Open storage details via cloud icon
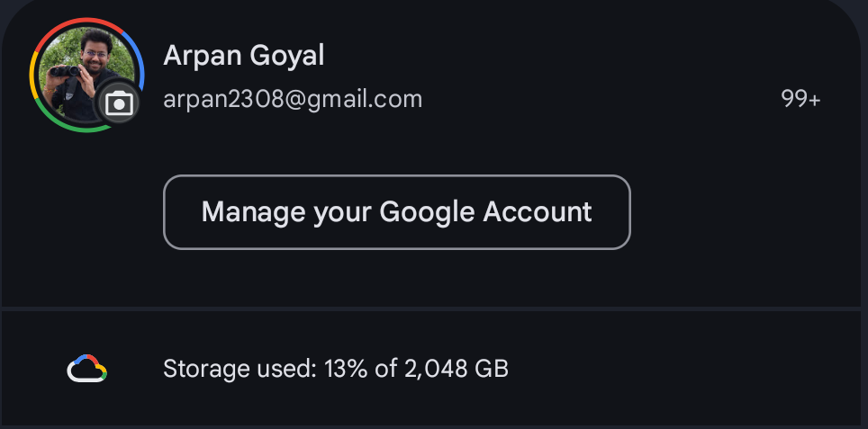Screen dimensions: 868x429 (x=87, y=369)
